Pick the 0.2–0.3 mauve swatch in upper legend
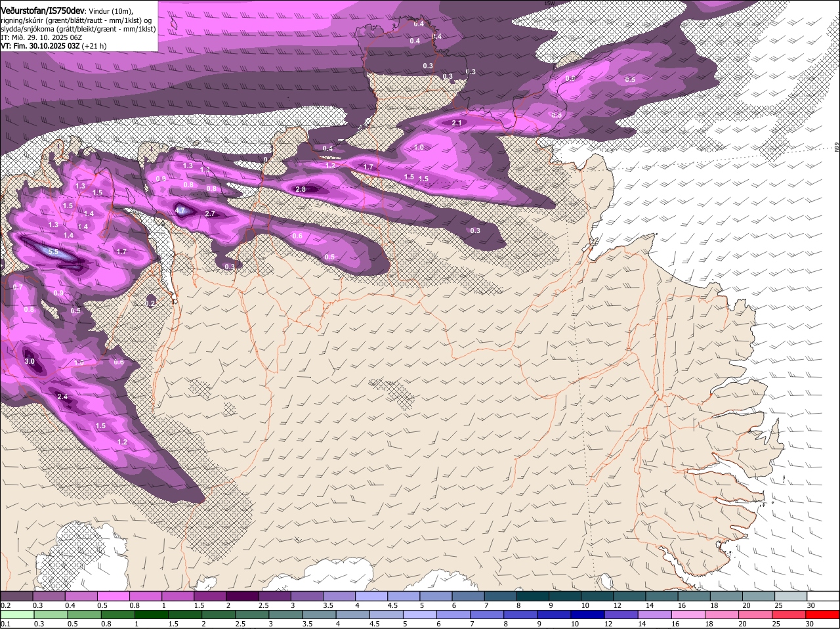The image size is (840, 629). click(16, 596)
